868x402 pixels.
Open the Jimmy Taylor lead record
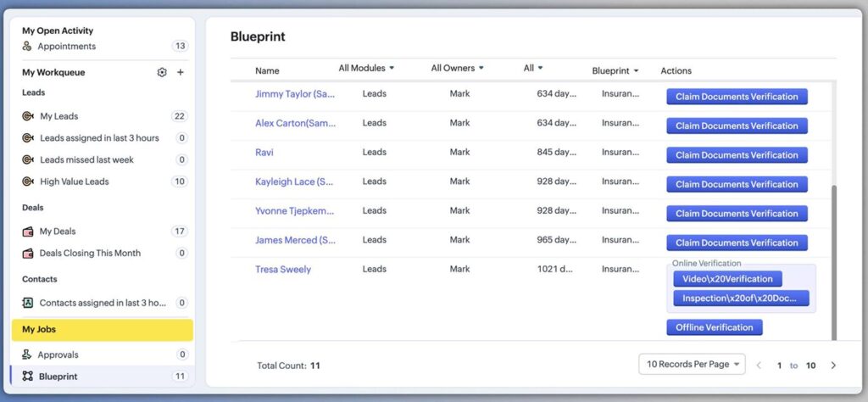[295, 94]
